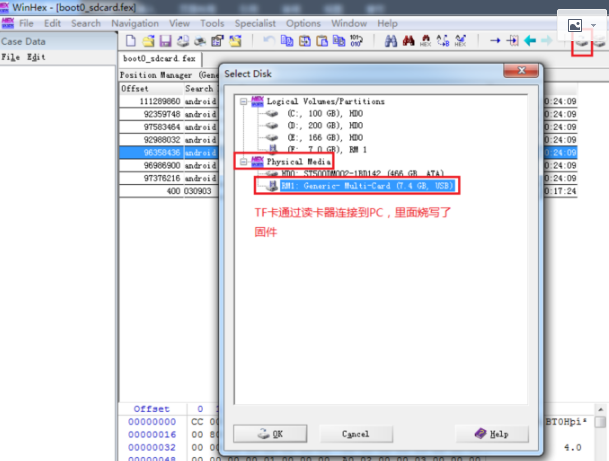Collapse the Logical Volumes/Partitions tree node
Screen dimensions: 609x461
tap(244, 101)
